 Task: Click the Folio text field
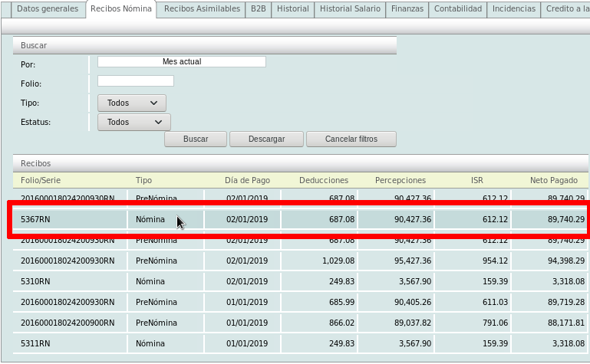(136, 81)
